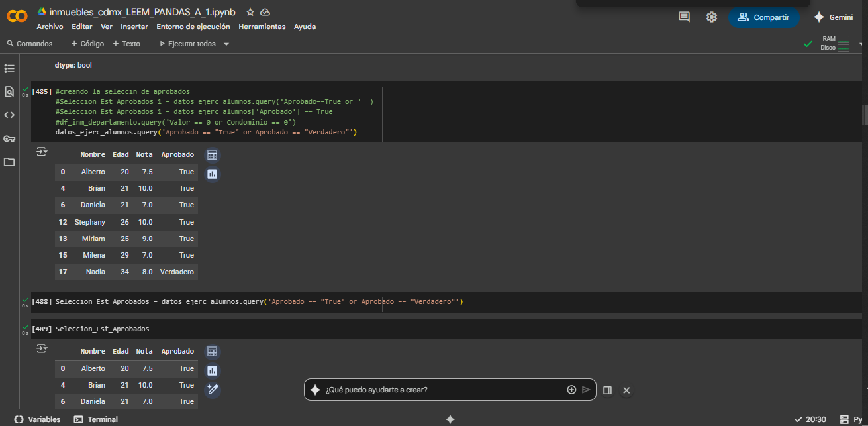
Task: Open the Herramientas menu
Action: tap(262, 27)
